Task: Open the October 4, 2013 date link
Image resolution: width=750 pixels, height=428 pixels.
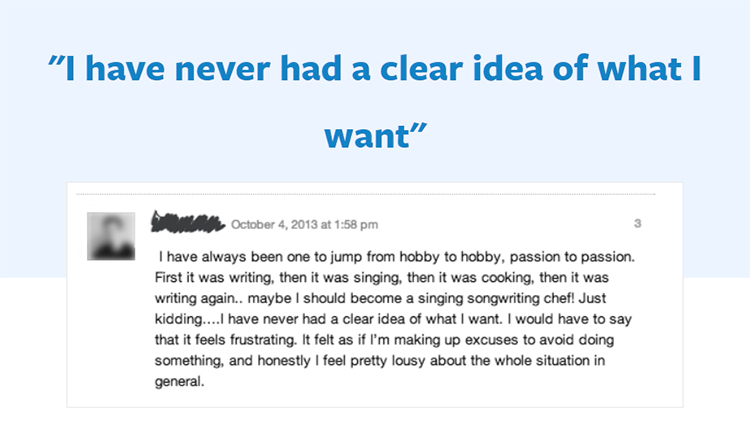Action: pos(275,224)
